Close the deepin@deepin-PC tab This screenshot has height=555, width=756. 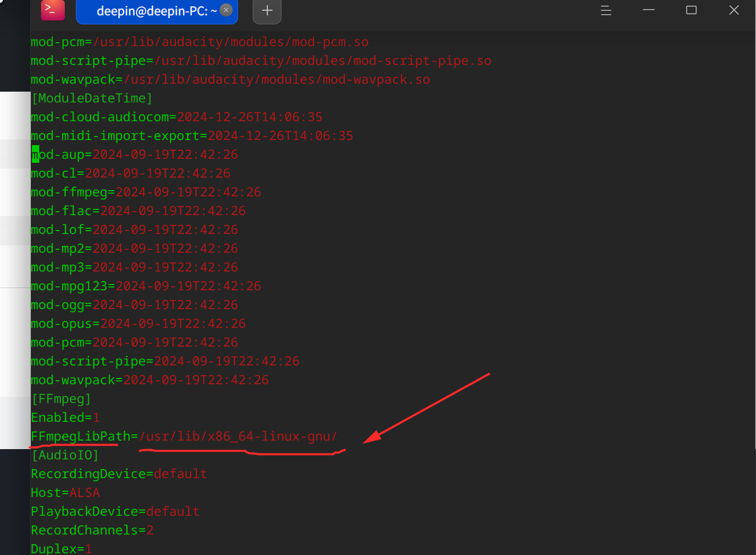226,10
